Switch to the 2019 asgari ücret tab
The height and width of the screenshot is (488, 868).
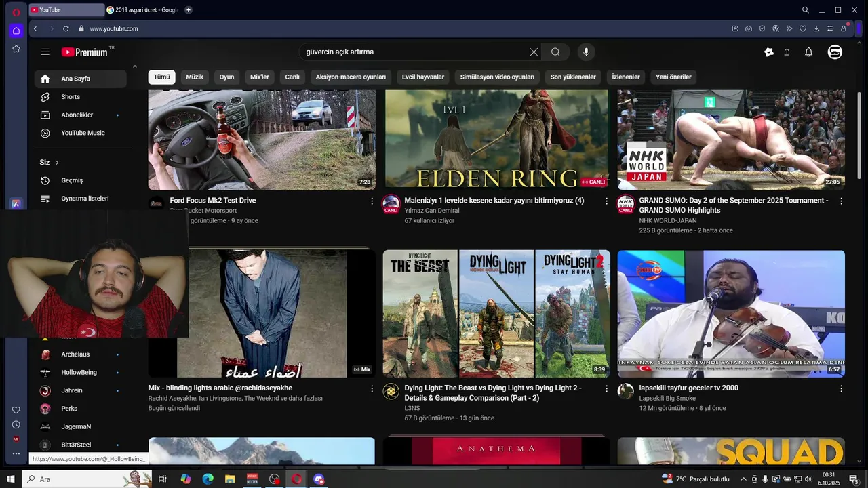tap(142, 9)
